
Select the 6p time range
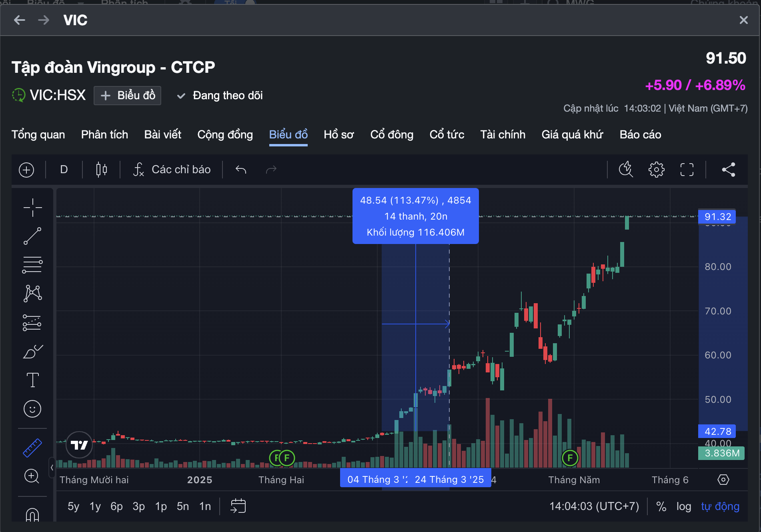pos(116,506)
